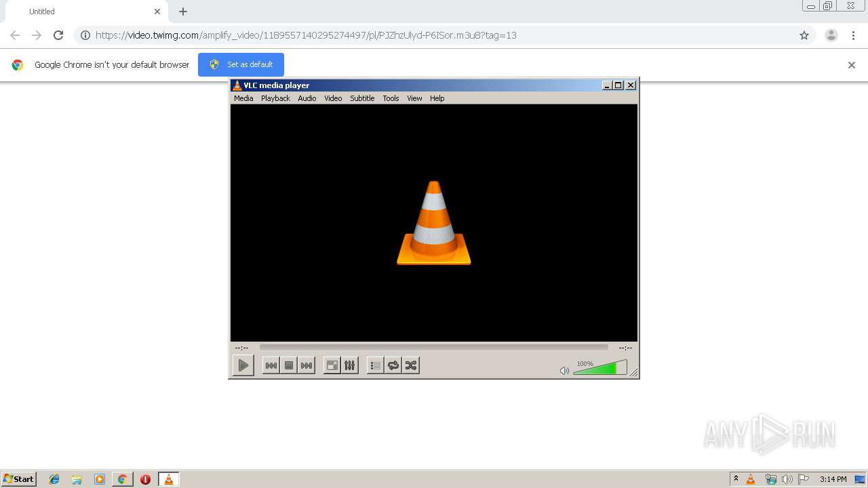This screenshot has height=488, width=868.
Task: Open the Windows Start menu
Action: pos(19,479)
